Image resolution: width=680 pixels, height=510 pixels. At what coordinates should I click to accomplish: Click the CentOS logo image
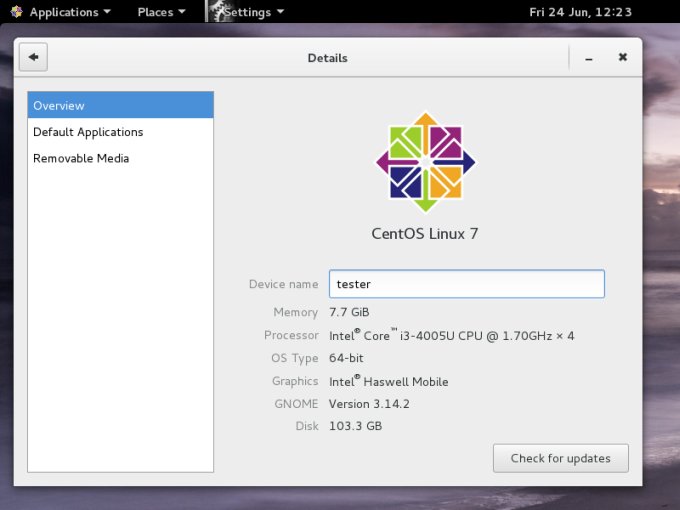pos(425,162)
